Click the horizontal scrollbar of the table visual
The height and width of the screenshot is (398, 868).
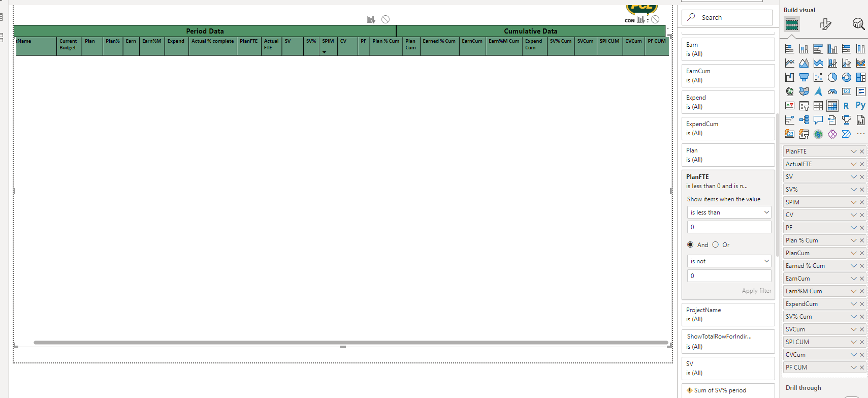tap(350, 343)
